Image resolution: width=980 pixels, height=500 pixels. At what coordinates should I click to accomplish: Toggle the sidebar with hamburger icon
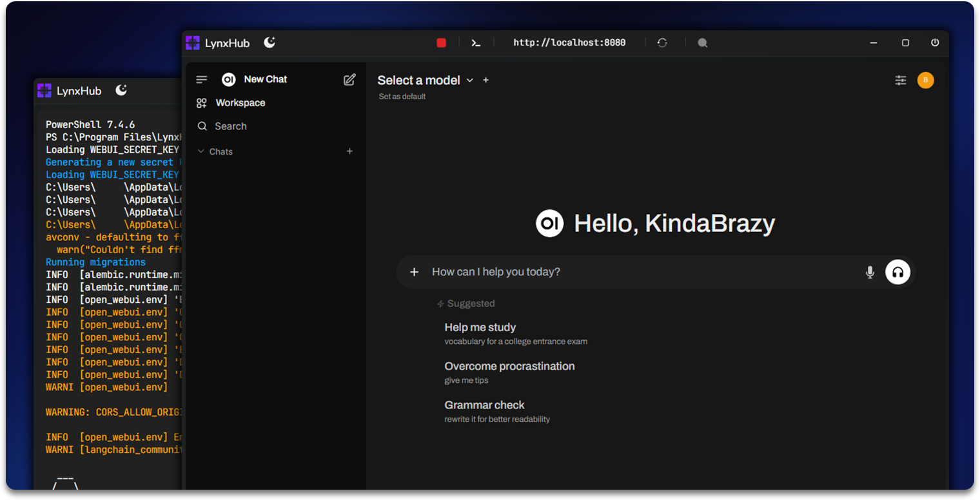[202, 79]
